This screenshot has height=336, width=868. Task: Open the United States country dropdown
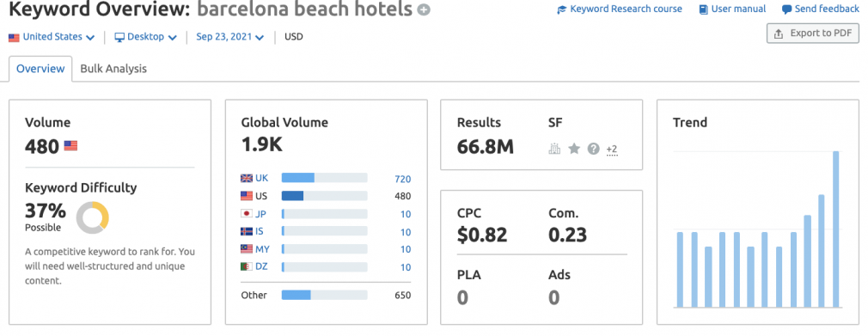click(x=52, y=37)
